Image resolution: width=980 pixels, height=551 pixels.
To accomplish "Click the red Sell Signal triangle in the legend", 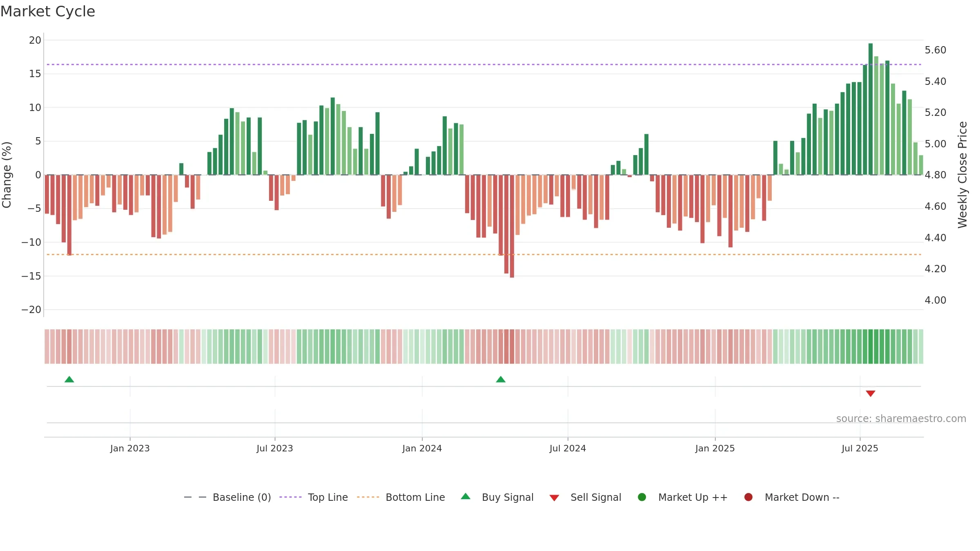I will (x=554, y=498).
